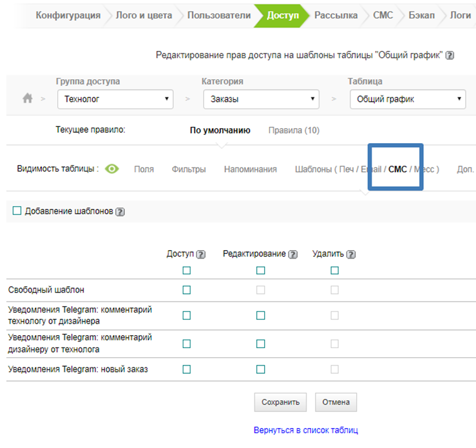Viewport: 476px width, 448px height.
Task: Enable the Добавление шаблонов checkbox
Action: click(x=17, y=211)
